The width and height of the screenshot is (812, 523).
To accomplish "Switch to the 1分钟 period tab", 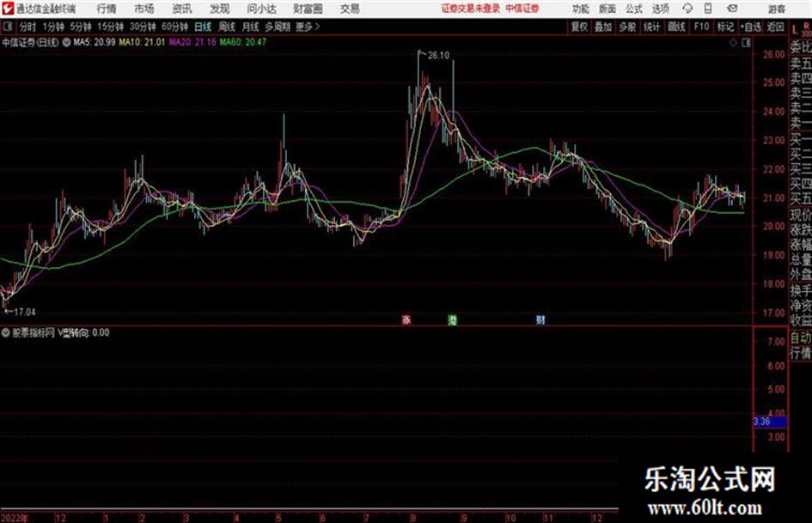I will click(52, 27).
